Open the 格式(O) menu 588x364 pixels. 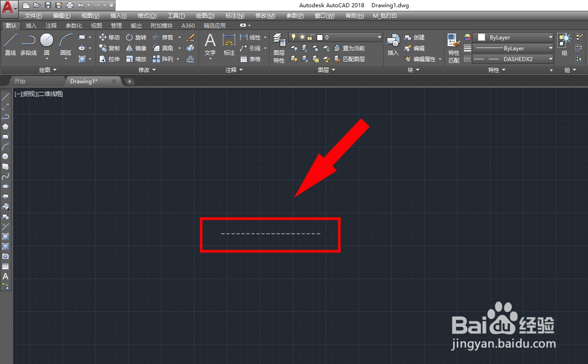pos(147,16)
